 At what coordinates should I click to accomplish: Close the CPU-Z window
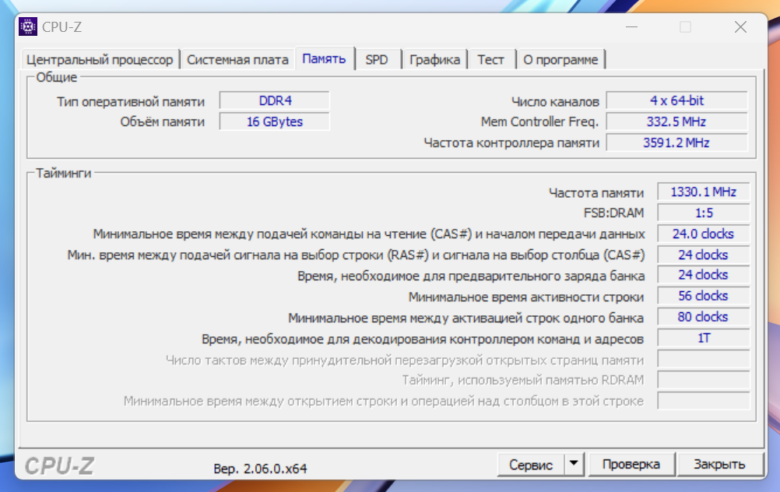tap(740, 27)
